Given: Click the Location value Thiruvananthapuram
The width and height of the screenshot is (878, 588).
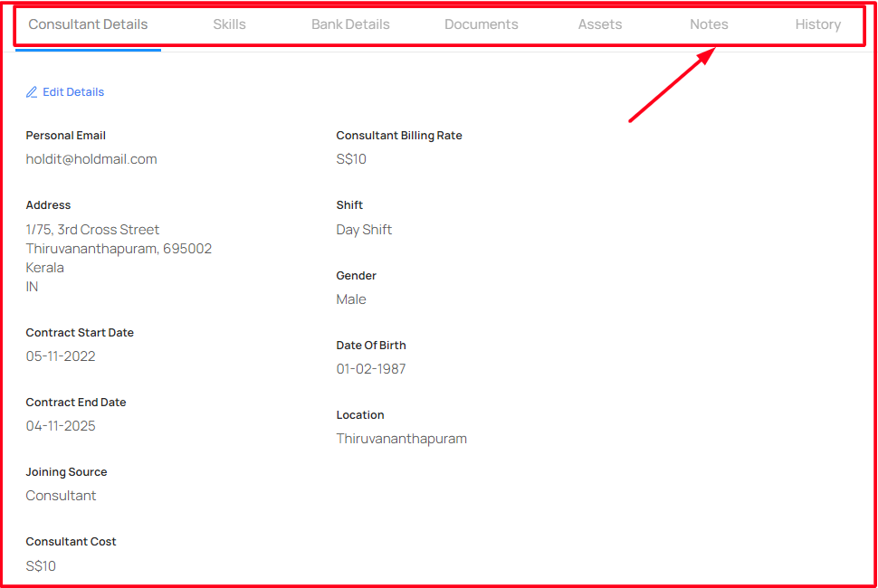Looking at the screenshot, I should pos(402,439).
